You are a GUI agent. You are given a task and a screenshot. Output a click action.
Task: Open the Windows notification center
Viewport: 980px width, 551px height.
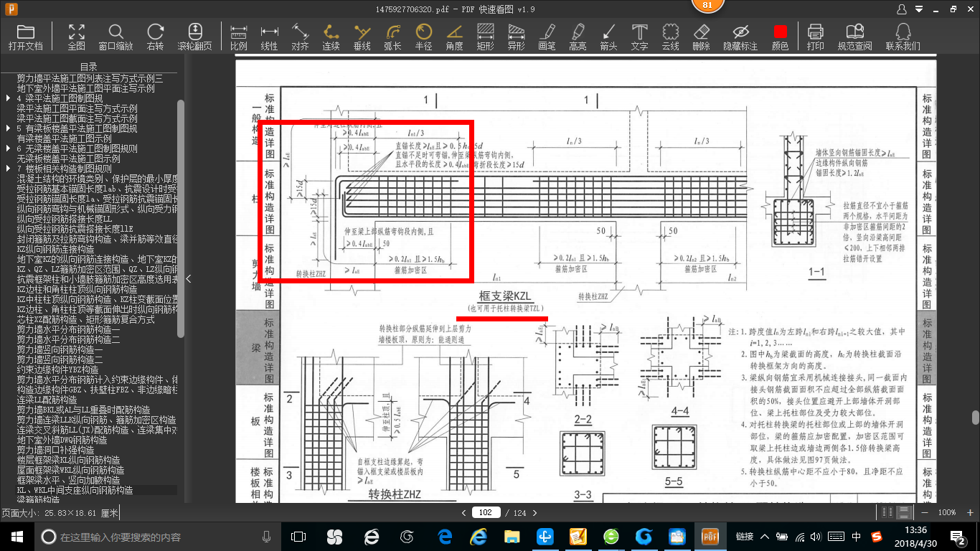pos(958,537)
